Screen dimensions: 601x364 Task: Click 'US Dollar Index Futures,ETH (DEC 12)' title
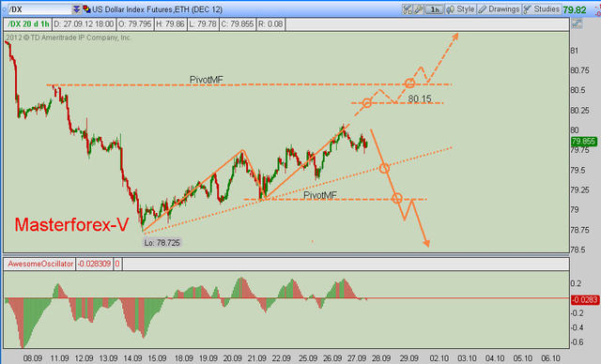(x=157, y=9)
